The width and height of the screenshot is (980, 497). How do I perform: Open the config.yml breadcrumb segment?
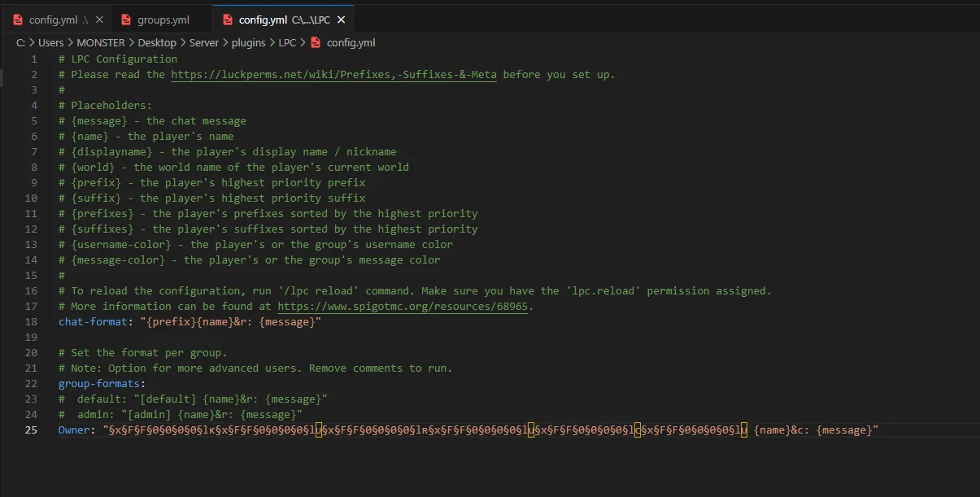click(351, 42)
